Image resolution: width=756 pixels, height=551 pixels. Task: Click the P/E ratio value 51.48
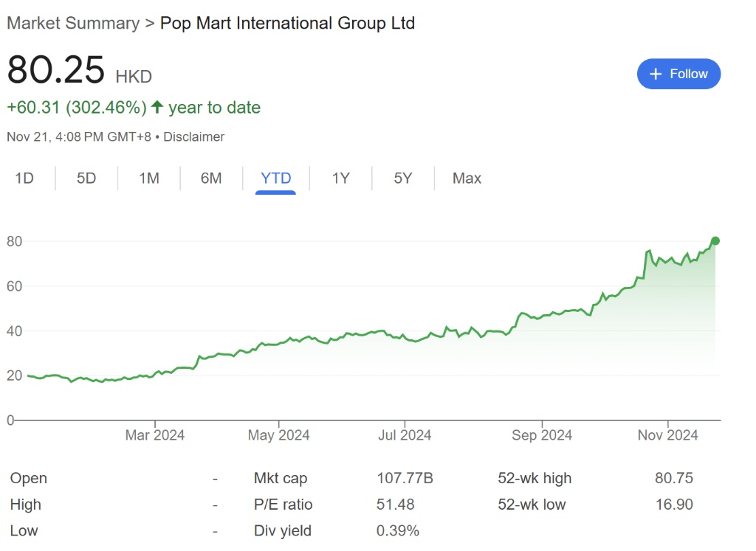[396, 505]
